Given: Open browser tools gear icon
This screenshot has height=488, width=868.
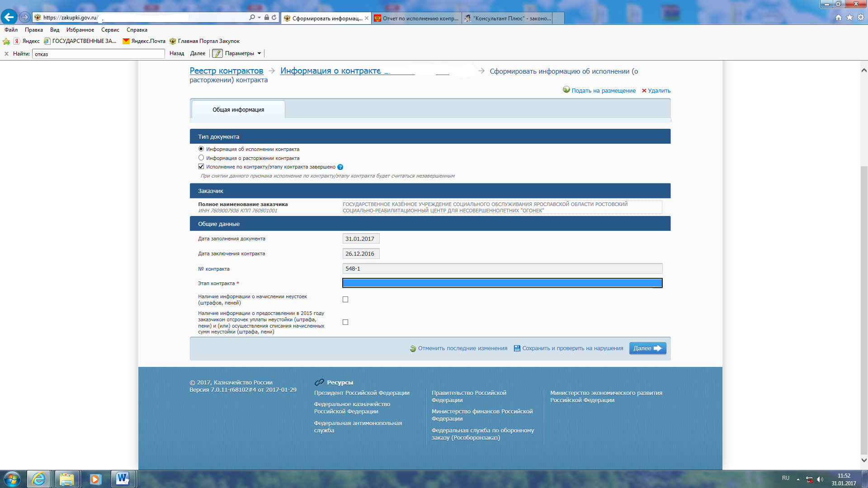Looking at the screenshot, I should coord(861,17).
